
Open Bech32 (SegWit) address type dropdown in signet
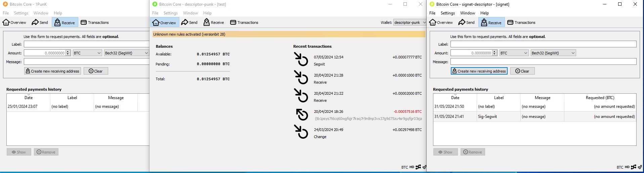(x=553, y=53)
